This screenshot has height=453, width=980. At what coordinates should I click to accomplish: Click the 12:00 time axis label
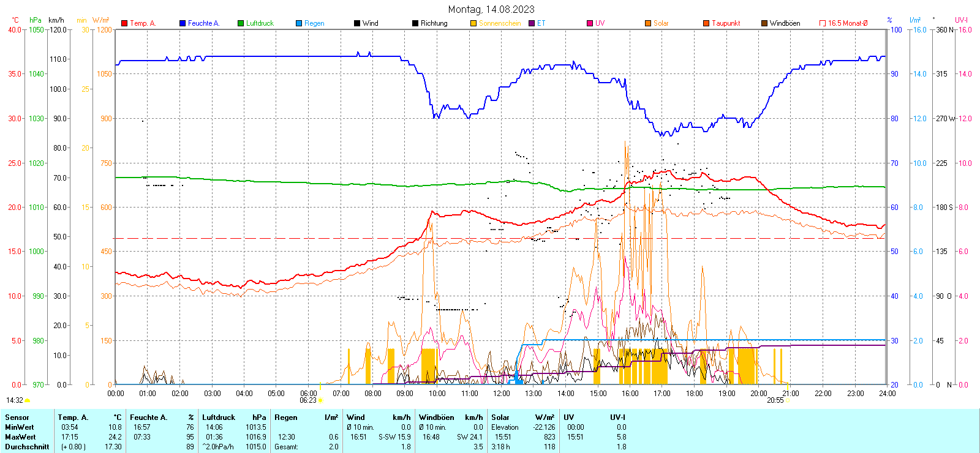(x=501, y=394)
